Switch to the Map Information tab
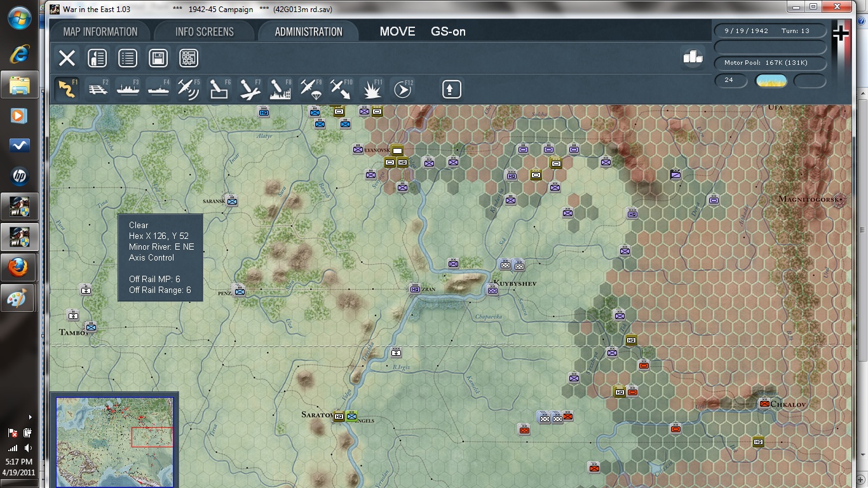Screen dimensions: 868x488 pyautogui.click(x=100, y=32)
